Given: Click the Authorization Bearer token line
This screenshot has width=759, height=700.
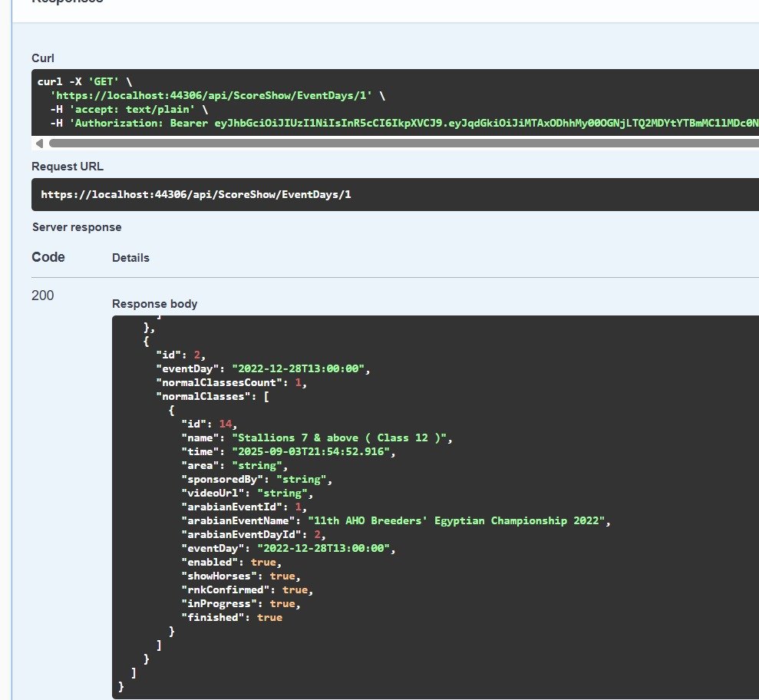Looking at the screenshot, I should pos(399,123).
